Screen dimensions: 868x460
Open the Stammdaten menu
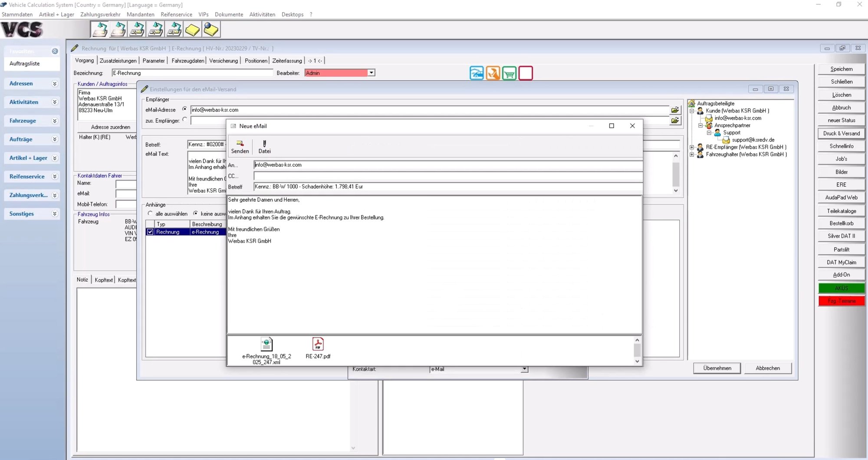pyautogui.click(x=17, y=14)
